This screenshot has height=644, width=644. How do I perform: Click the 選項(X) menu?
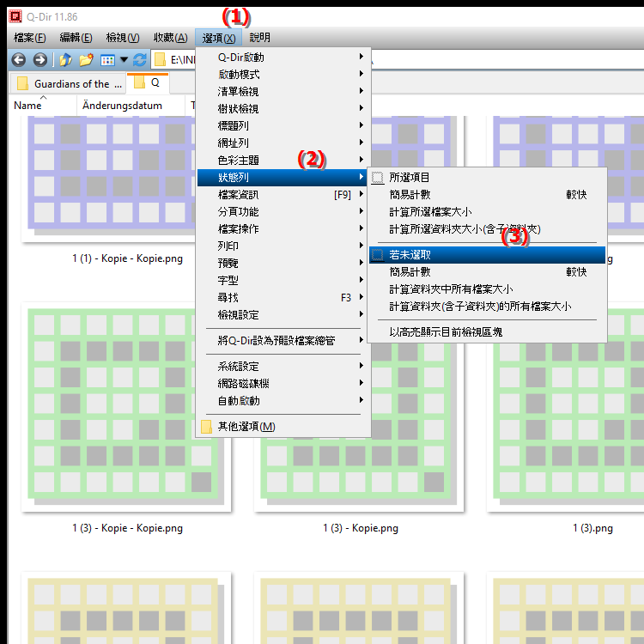pyautogui.click(x=218, y=38)
